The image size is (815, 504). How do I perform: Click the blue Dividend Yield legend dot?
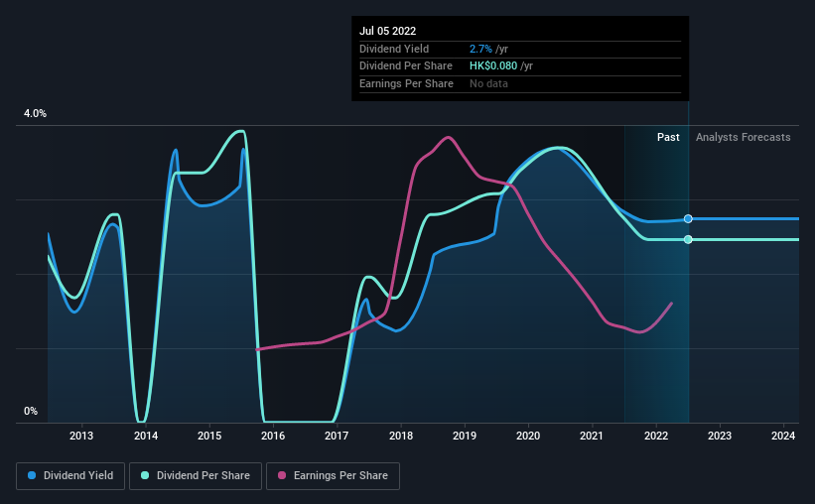(32, 475)
